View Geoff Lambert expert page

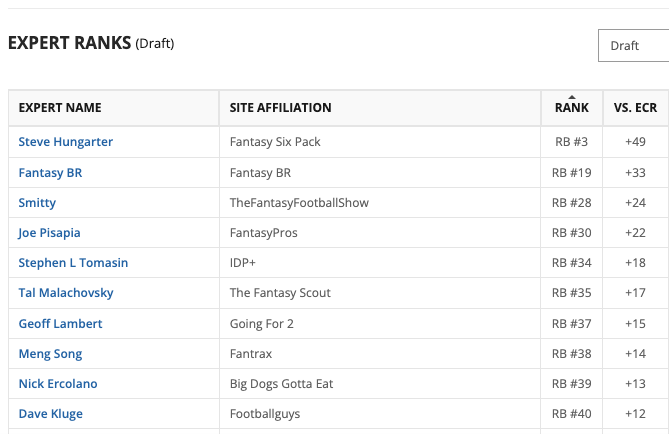click(60, 324)
